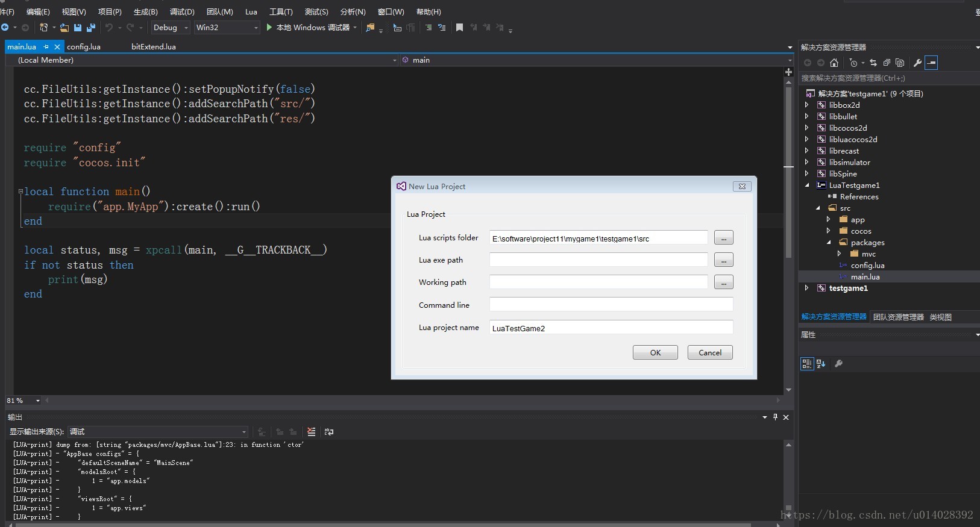Switch to the 类视图 tab

(x=940, y=317)
